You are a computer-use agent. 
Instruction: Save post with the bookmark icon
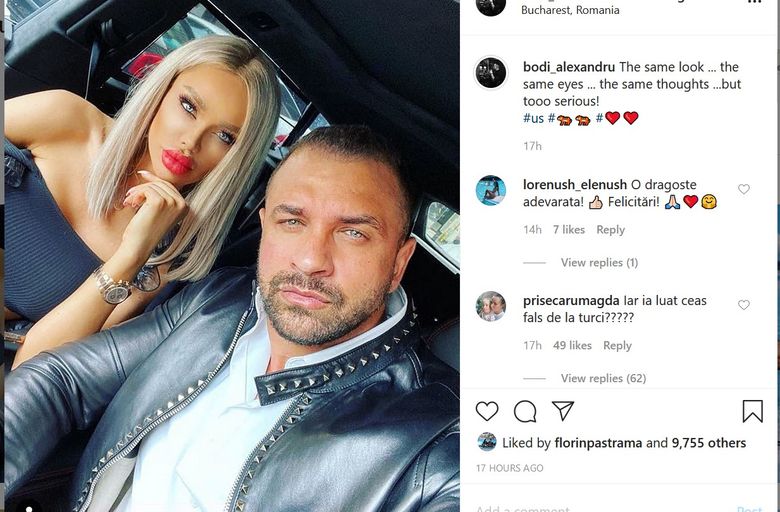click(753, 411)
